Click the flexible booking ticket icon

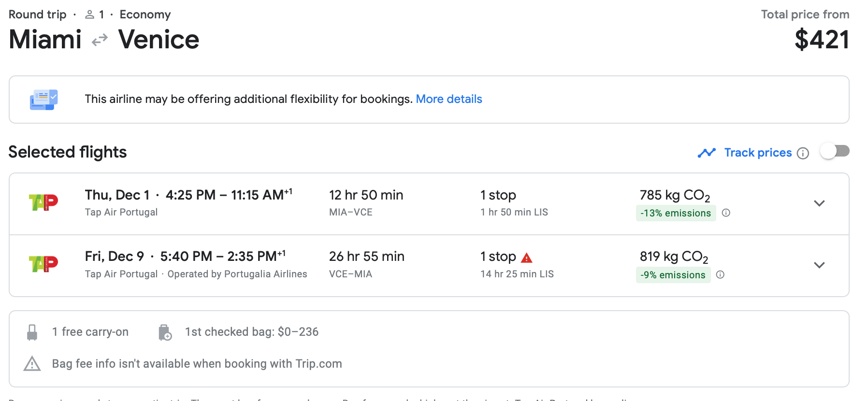point(44,100)
